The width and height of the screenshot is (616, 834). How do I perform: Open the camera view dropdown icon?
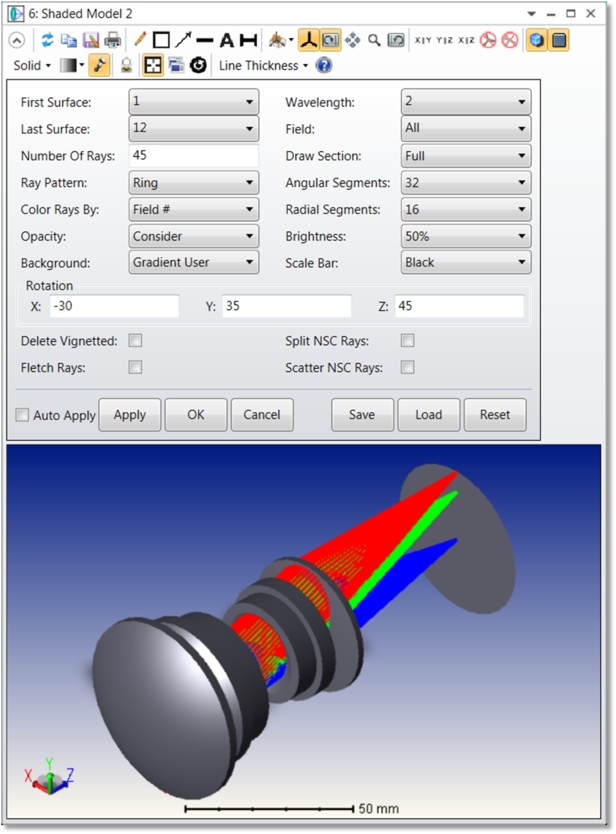point(280,40)
